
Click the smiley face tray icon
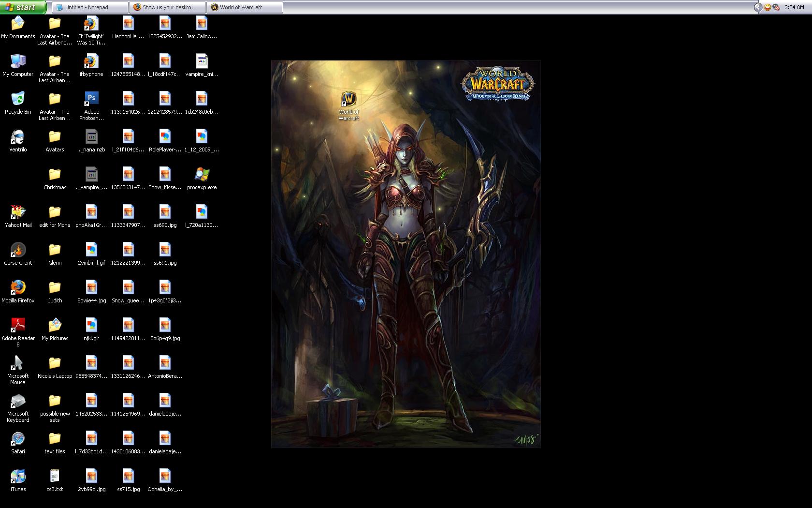[767, 7]
